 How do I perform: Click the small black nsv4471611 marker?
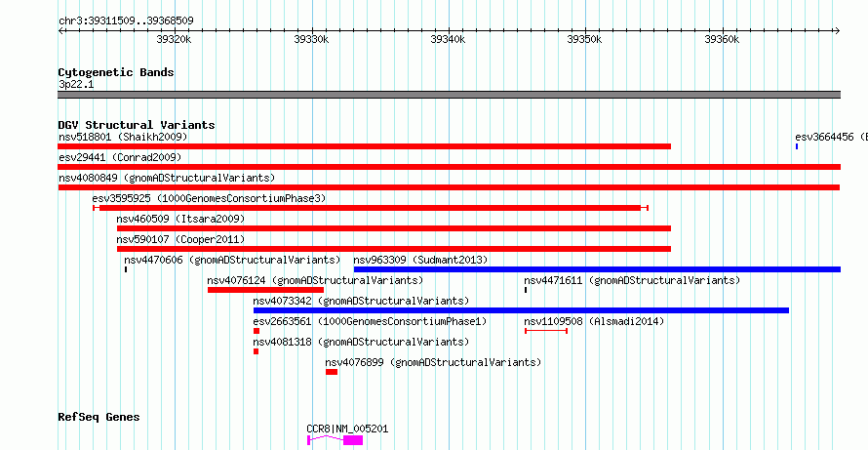click(526, 290)
